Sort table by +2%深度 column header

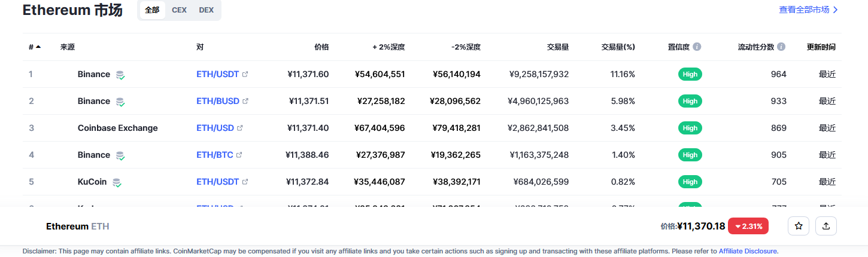[389, 47]
